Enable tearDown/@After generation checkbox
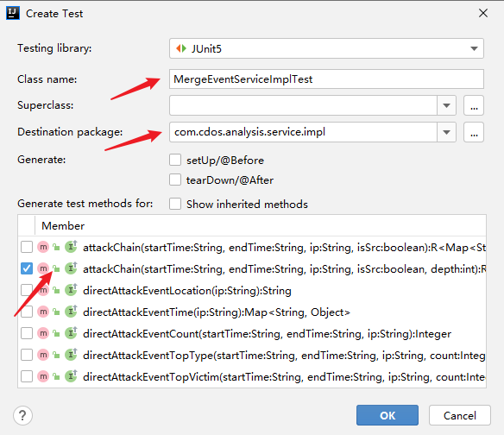 click(175, 180)
